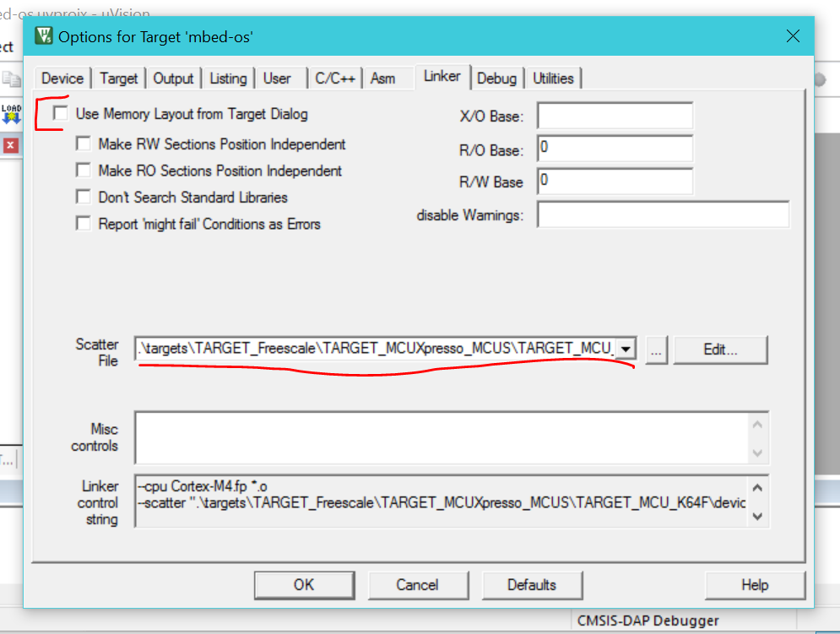Click the red X icon on left edge
The width and height of the screenshot is (840, 634).
point(10,145)
